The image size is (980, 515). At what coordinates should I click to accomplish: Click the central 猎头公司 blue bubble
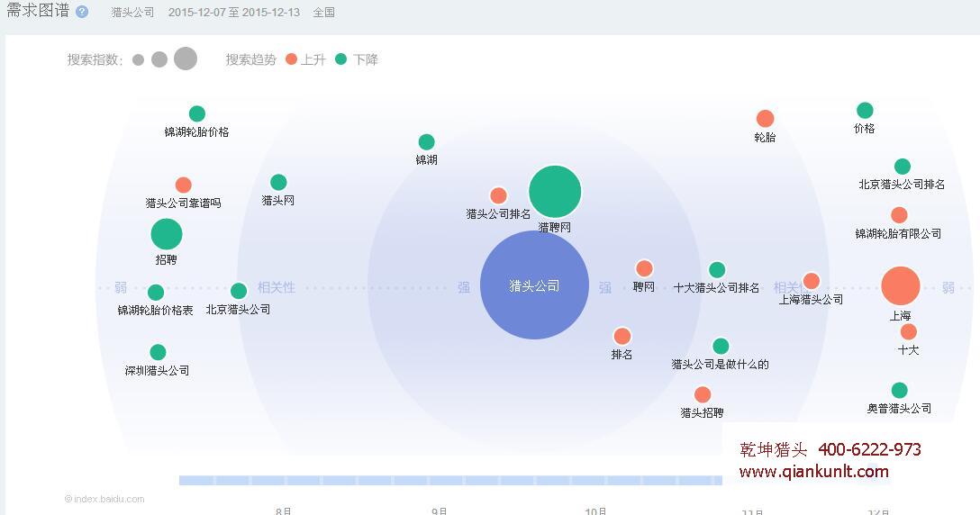(x=534, y=285)
